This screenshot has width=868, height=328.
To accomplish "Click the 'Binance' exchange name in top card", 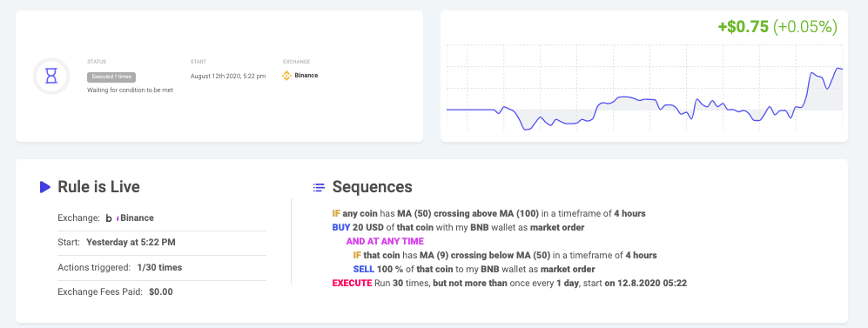I will [306, 75].
